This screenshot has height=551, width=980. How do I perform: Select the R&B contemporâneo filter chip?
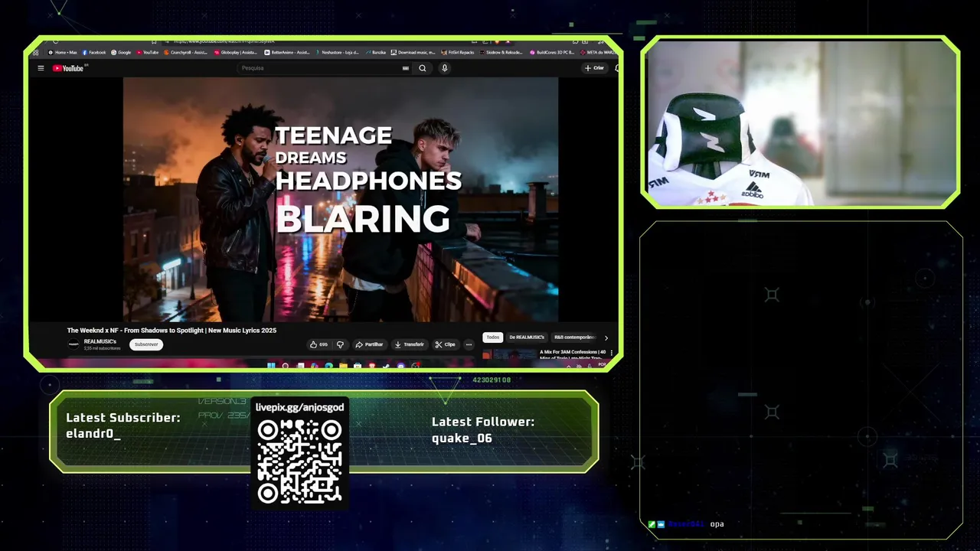(574, 337)
